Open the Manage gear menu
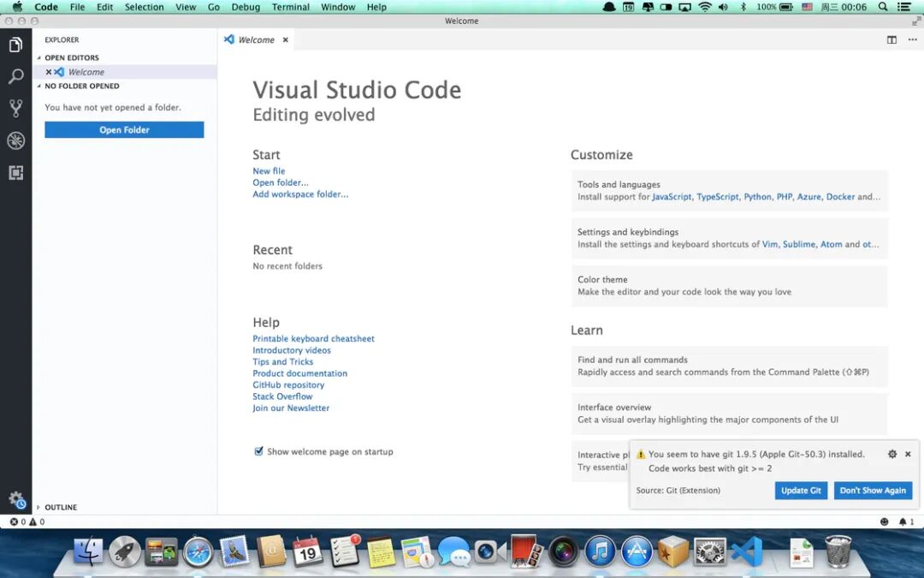This screenshot has height=578, width=924. click(16, 499)
